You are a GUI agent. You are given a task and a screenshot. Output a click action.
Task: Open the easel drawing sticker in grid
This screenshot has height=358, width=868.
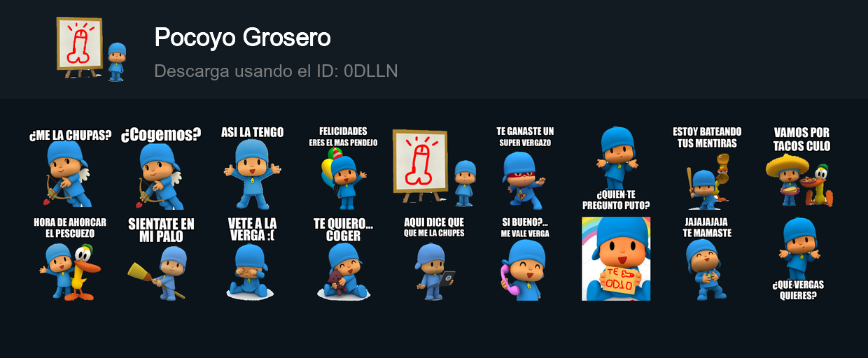(434, 168)
